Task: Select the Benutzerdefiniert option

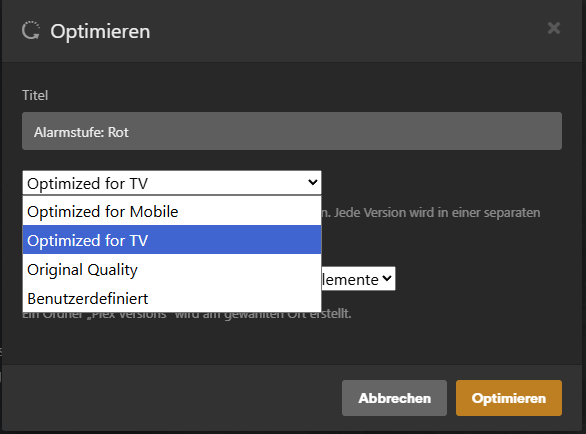Action: click(x=172, y=298)
